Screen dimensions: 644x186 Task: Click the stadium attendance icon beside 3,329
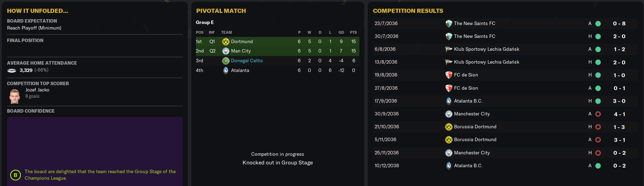(x=12, y=71)
